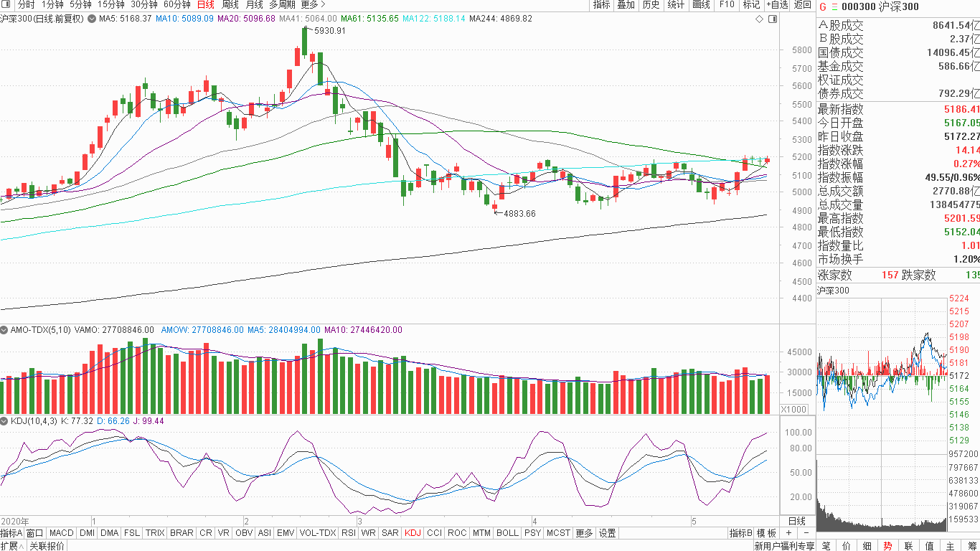
Task: Open 指标A selector
Action: tap(12, 533)
